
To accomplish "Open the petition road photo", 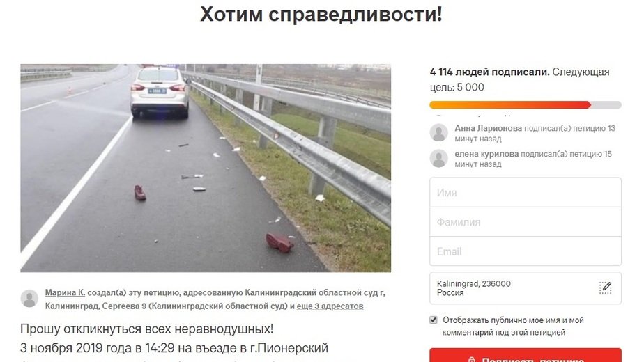I will click(206, 168).
